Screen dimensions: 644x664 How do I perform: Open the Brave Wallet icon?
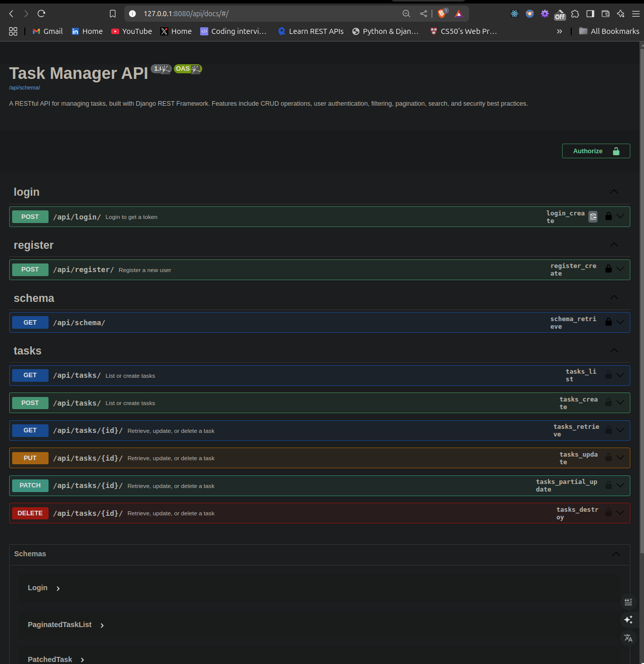(x=606, y=14)
